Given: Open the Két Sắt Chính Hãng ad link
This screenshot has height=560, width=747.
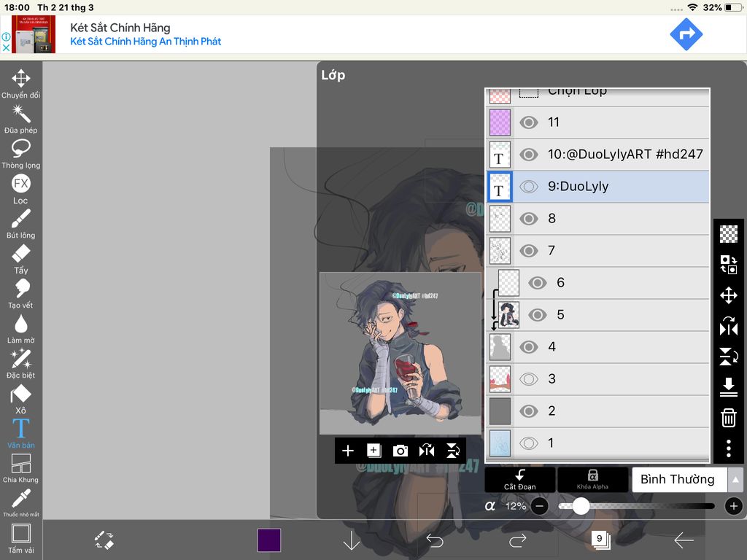Looking at the screenshot, I should (x=146, y=42).
